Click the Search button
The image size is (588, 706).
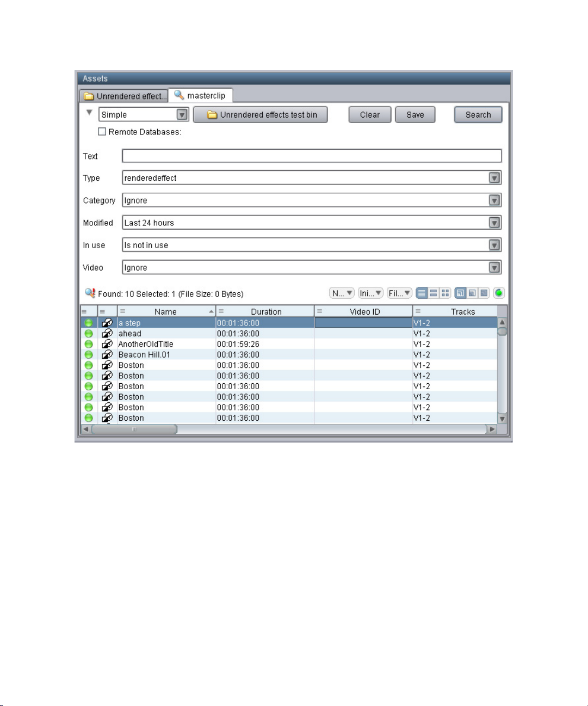point(478,115)
